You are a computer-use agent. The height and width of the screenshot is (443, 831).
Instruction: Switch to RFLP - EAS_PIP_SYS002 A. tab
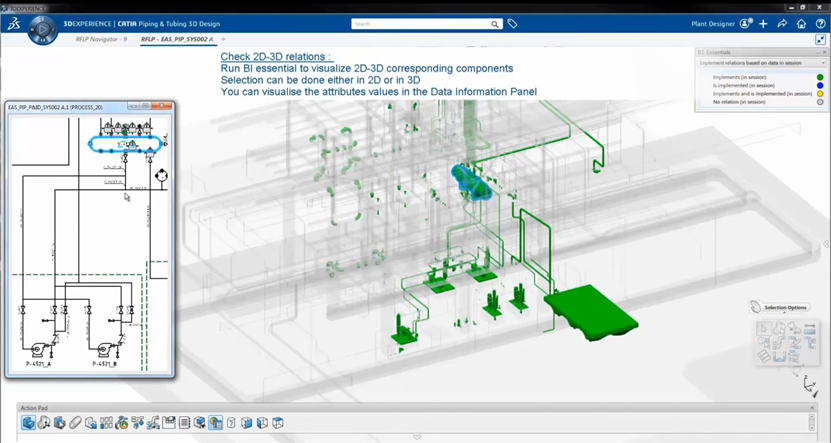click(177, 39)
